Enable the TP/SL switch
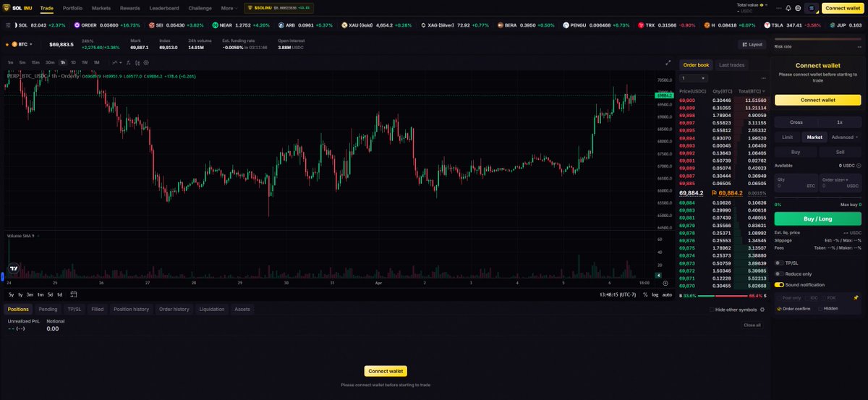Viewport: 868px width, 400px height. click(778, 263)
